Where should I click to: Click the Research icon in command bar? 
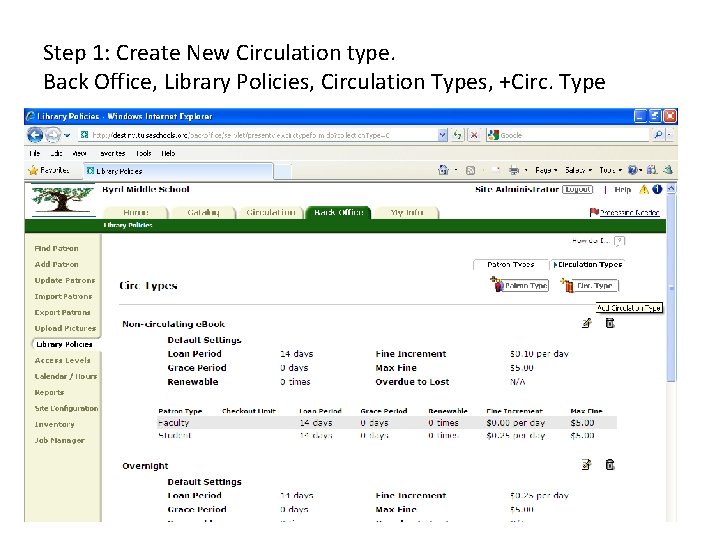[x=652, y=170]
